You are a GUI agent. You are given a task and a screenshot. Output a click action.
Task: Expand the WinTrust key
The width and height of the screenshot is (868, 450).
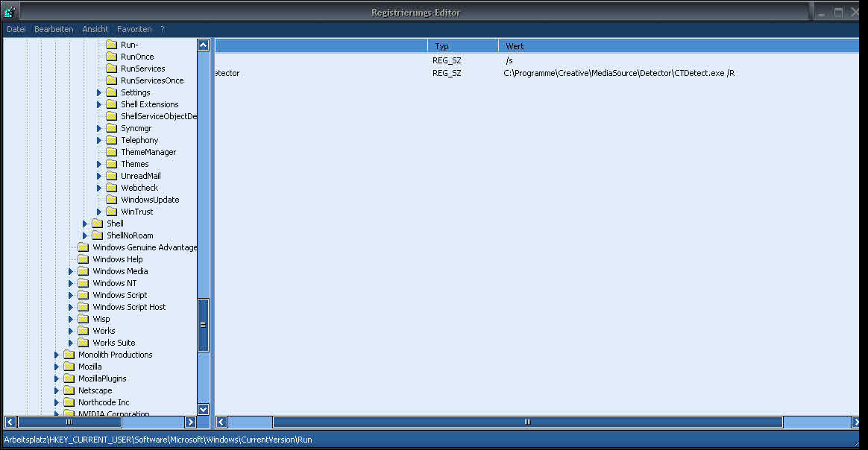tap(99, 212)
